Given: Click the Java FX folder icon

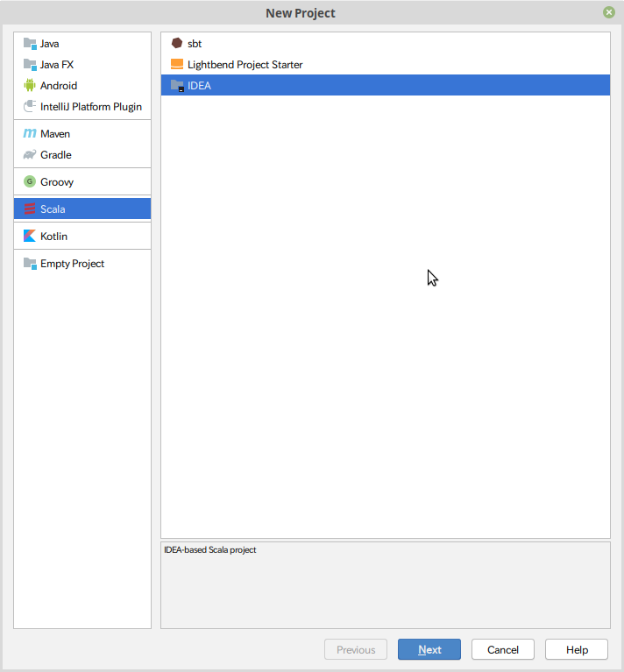Looking at the screenshot, I should [x=30, y=65].
